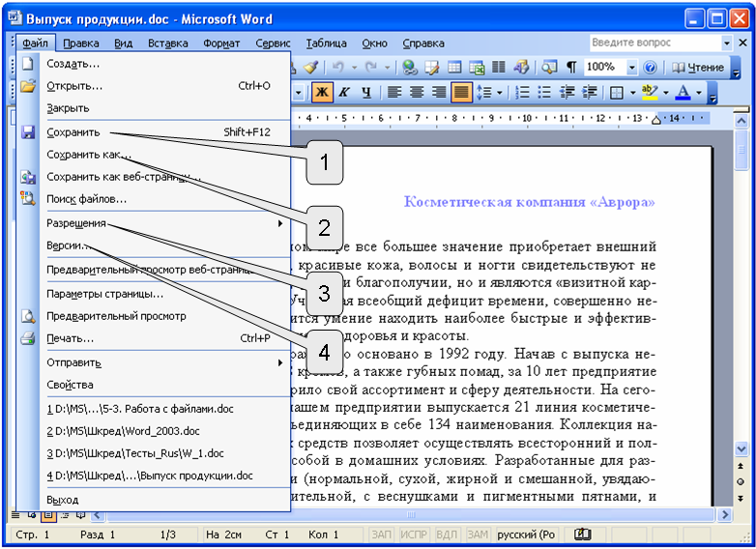This screenshot has width=756, height=549.
Task: Click the Print Preview magnifier icon in menu
Action: tap(28, 316)
